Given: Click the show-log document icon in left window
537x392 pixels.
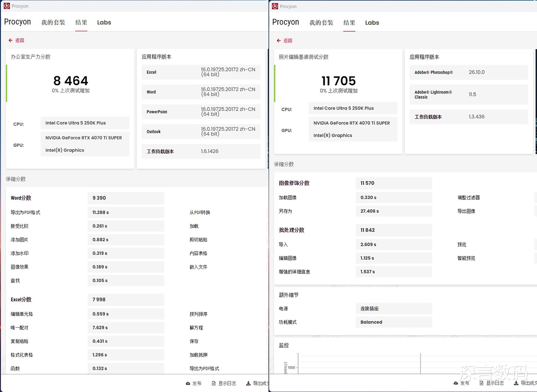Looking at the screenshot, I should point(214,383).
